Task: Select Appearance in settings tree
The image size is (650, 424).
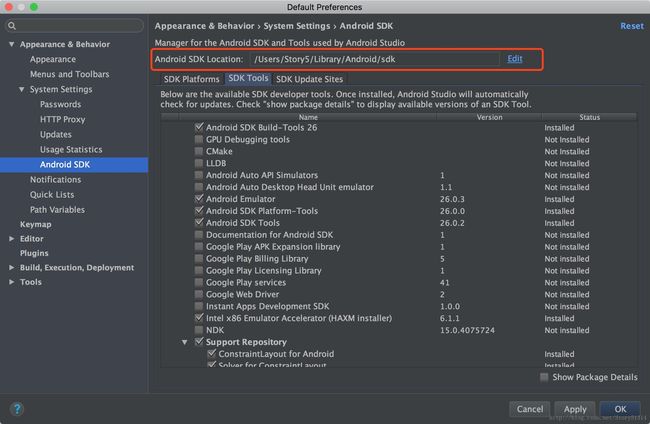Action: pyautogui.click(x=53, y=59)
